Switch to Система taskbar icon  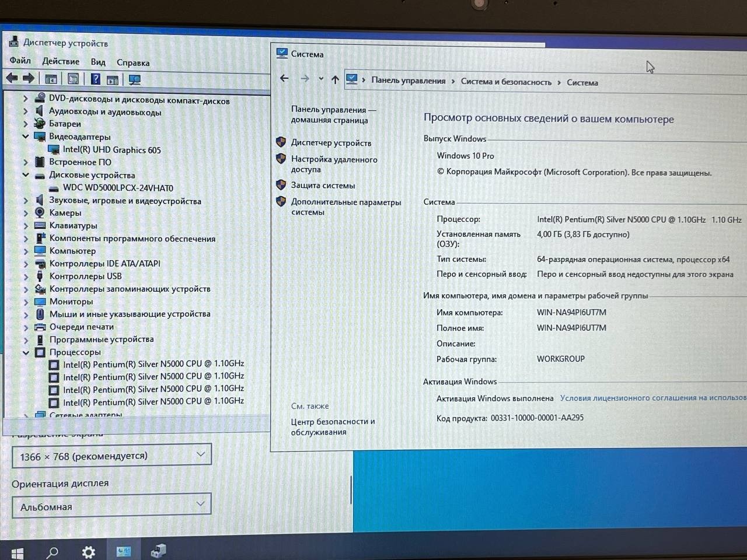[124, 551]
